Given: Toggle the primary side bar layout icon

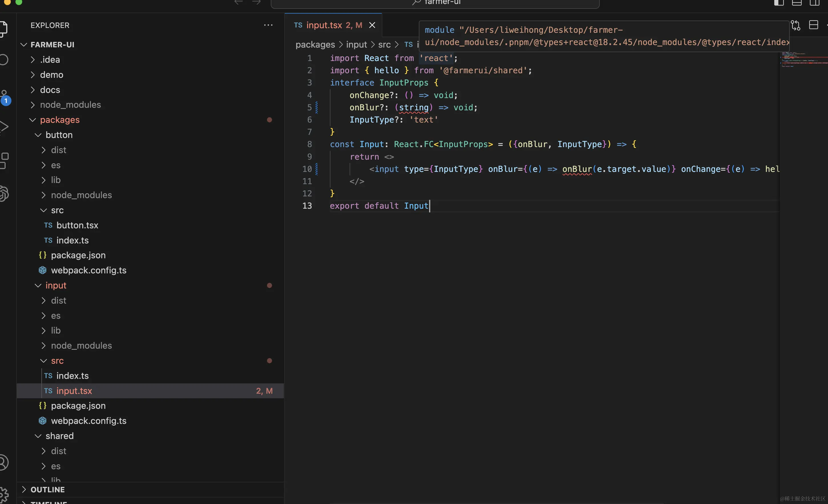Looking at the screenshot, I should click(x=779, y=3).
